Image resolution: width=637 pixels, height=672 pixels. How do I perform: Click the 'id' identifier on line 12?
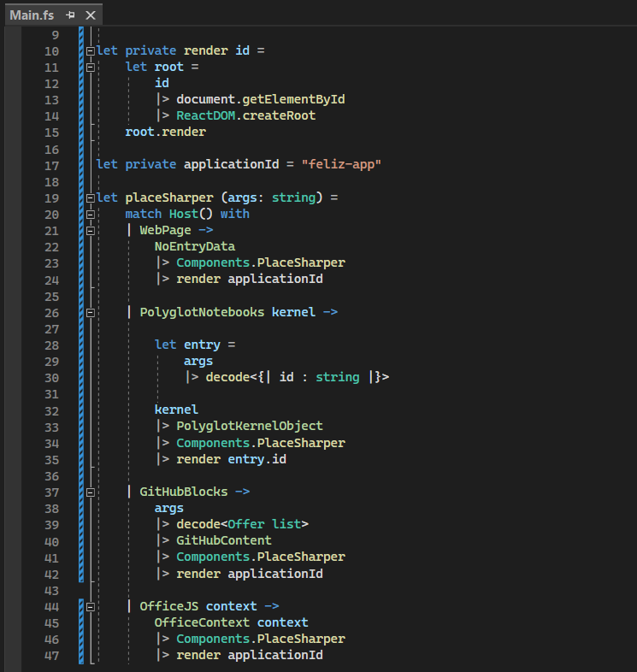[162, 83]
